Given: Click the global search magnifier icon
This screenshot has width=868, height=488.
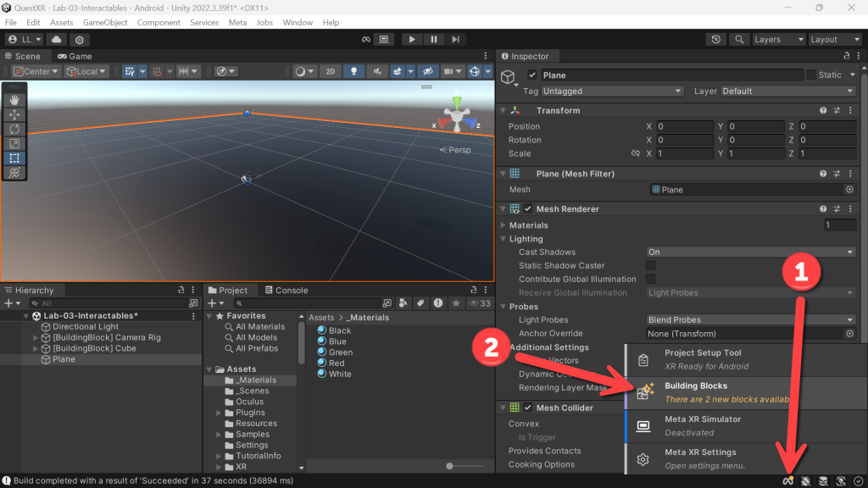Looking at the screenshot, I should [739, 39].
